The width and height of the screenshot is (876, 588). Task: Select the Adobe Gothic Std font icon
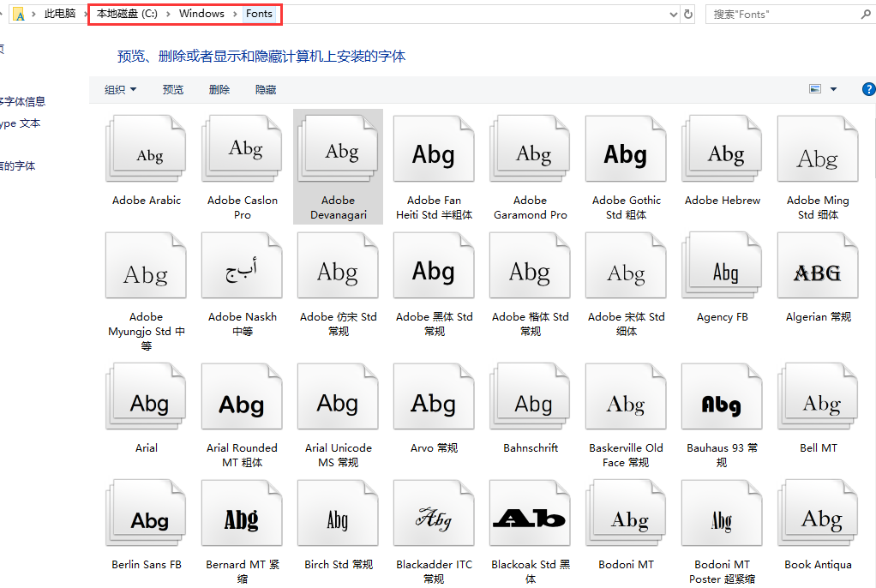627,148
